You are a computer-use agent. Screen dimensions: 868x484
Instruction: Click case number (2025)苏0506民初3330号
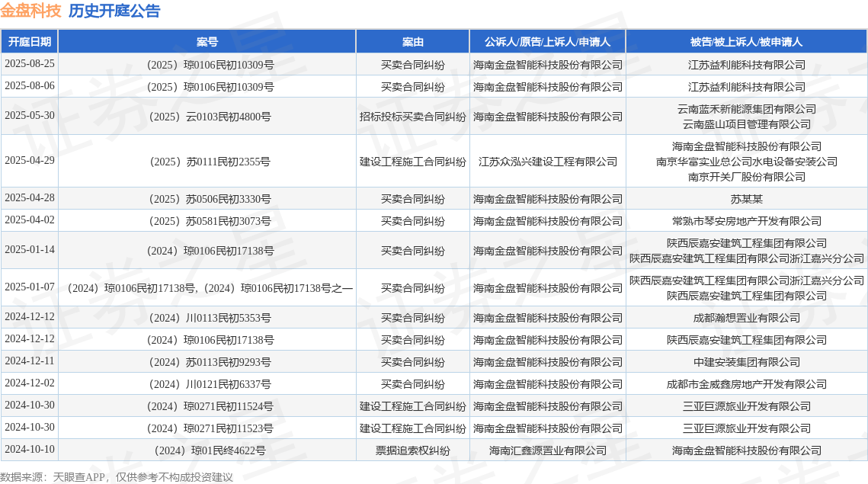[210, 199]
